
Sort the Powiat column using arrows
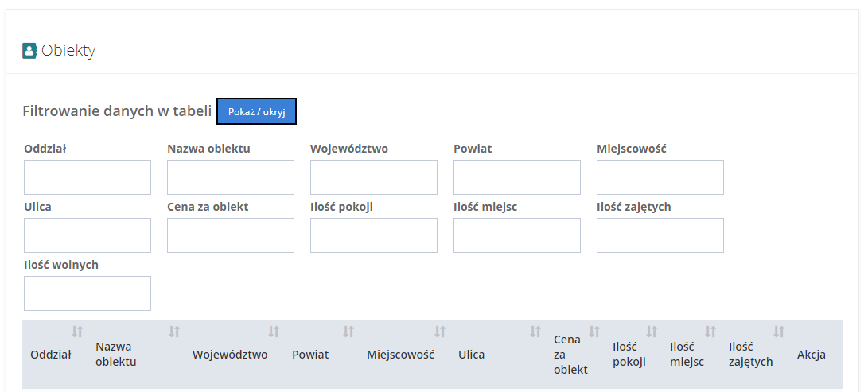348,332
